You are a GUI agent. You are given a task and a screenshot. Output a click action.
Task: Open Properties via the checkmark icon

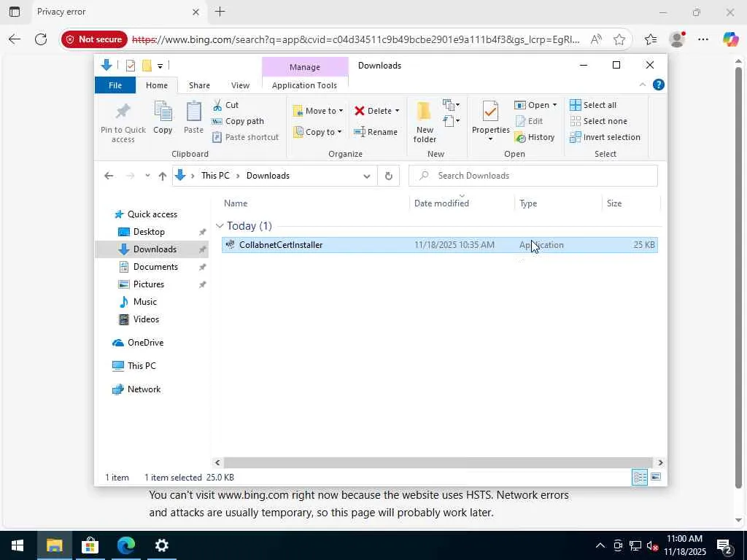(x=490, y=112)
